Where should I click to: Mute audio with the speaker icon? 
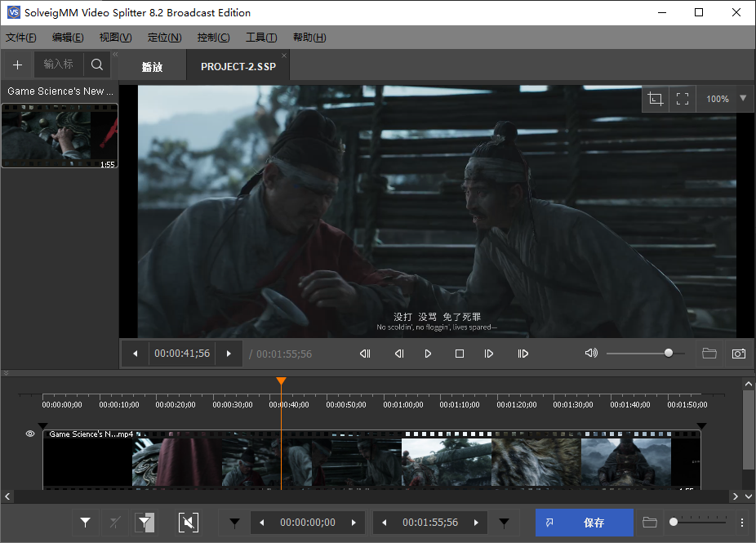tap(591, 354)
